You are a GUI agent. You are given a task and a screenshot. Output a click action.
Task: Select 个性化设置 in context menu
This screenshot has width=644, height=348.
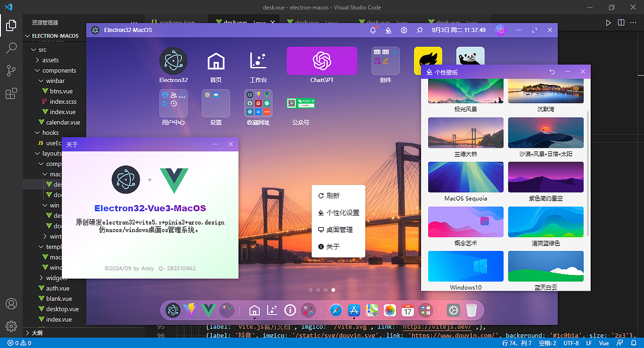pyautogui.click(x=338, y=213)
